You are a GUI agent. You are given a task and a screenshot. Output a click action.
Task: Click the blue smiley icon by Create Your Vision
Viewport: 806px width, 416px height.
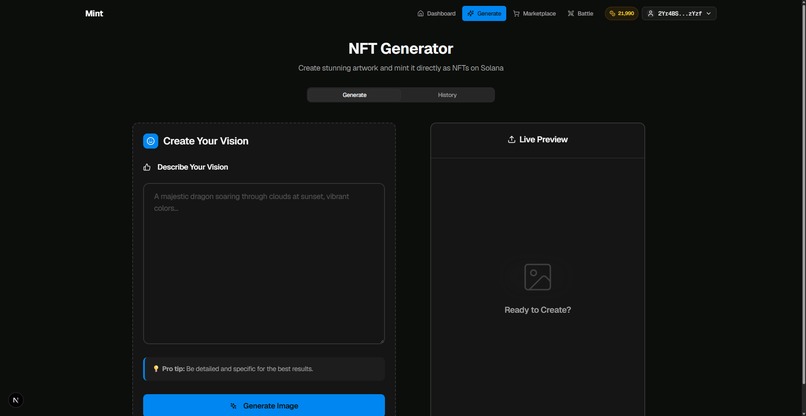point(151,141)
